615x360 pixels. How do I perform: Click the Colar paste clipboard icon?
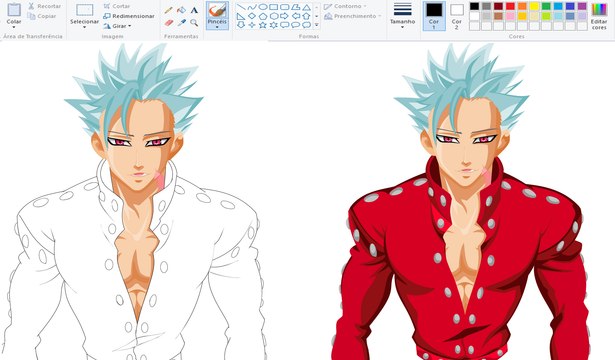click(14, 9)
